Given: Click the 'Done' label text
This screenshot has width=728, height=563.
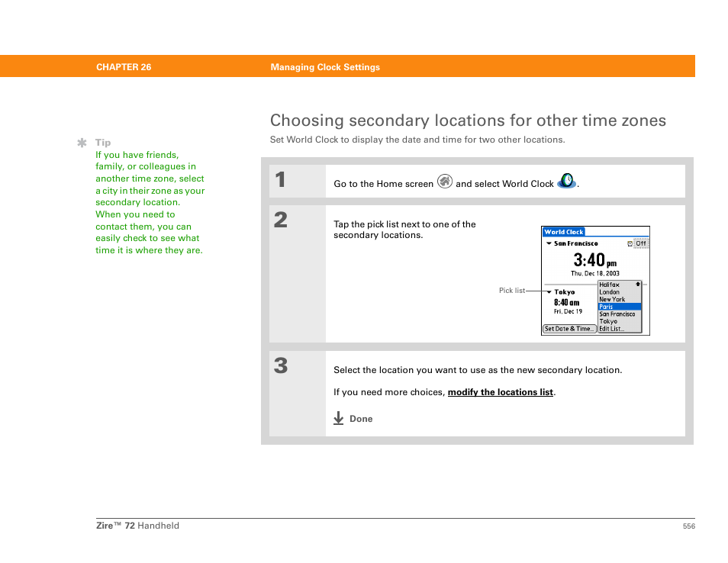Looking at the screenshot, I should coord(361,419).
